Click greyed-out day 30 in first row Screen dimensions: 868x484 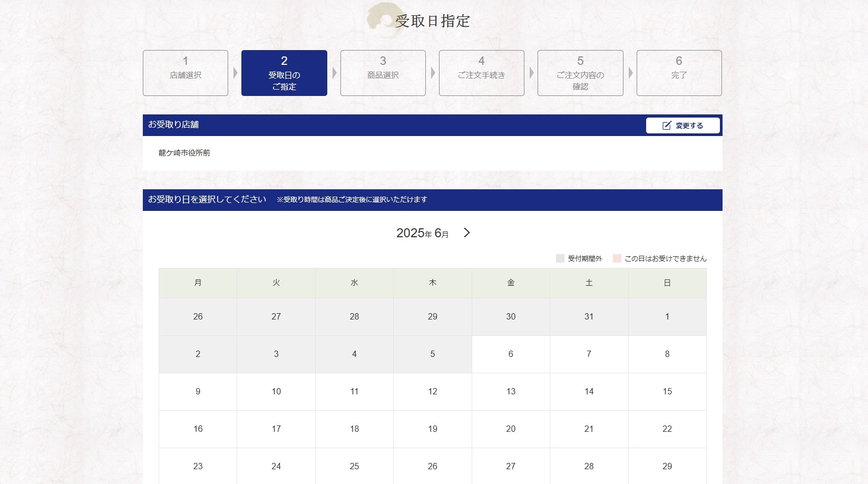511,317
